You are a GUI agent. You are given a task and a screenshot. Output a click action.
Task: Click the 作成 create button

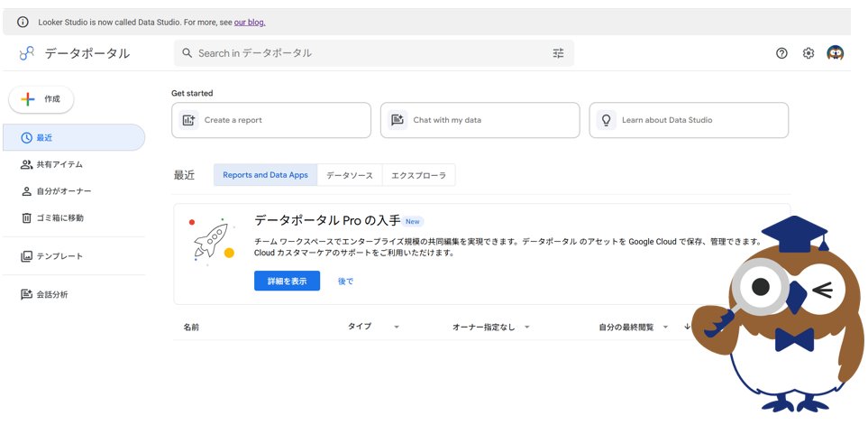coord(41,99)
